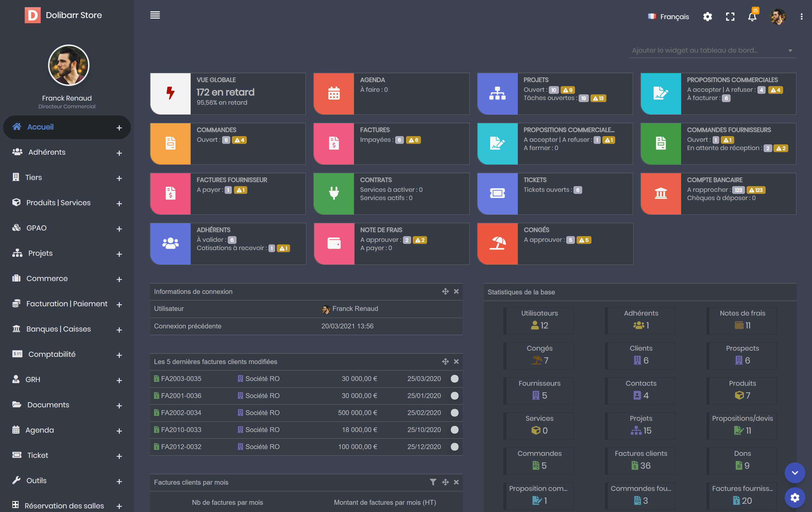Click status circle of FA2012-0032 invoice
The height and width of the screenshot is (512, 812).
[454, 447]
